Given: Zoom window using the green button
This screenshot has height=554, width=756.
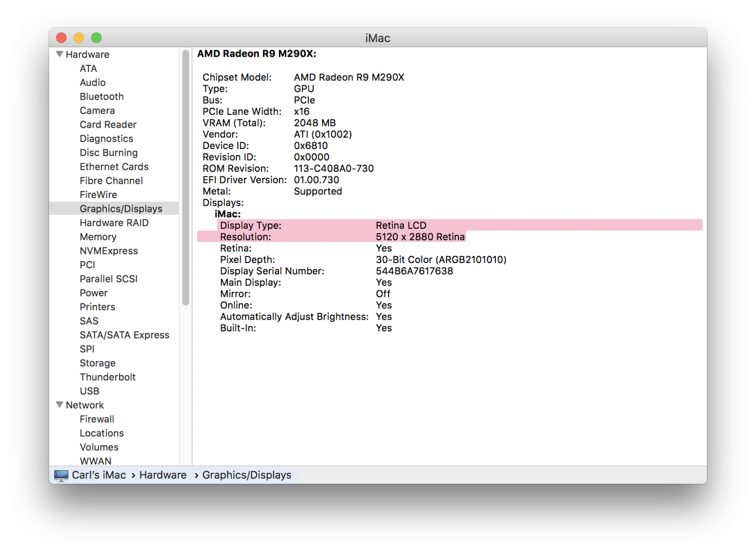Looking at the screenshot, I should [x=96, y=37].
